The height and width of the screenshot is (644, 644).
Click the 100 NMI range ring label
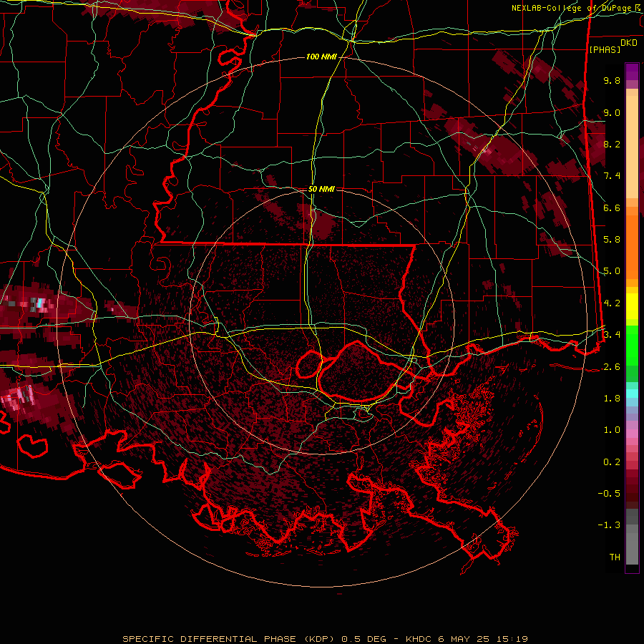(321, 57)
